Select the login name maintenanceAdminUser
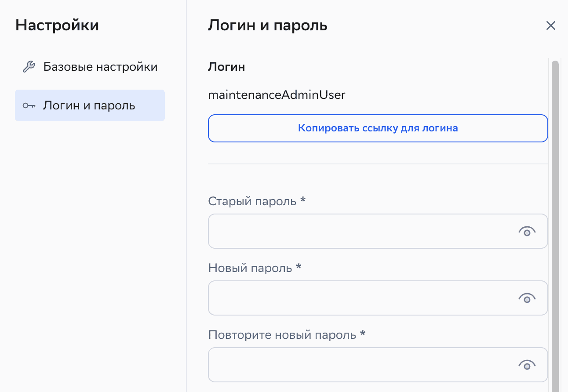Image resolution: width=568 pixels, height=392 pixels. click(277, 94)
